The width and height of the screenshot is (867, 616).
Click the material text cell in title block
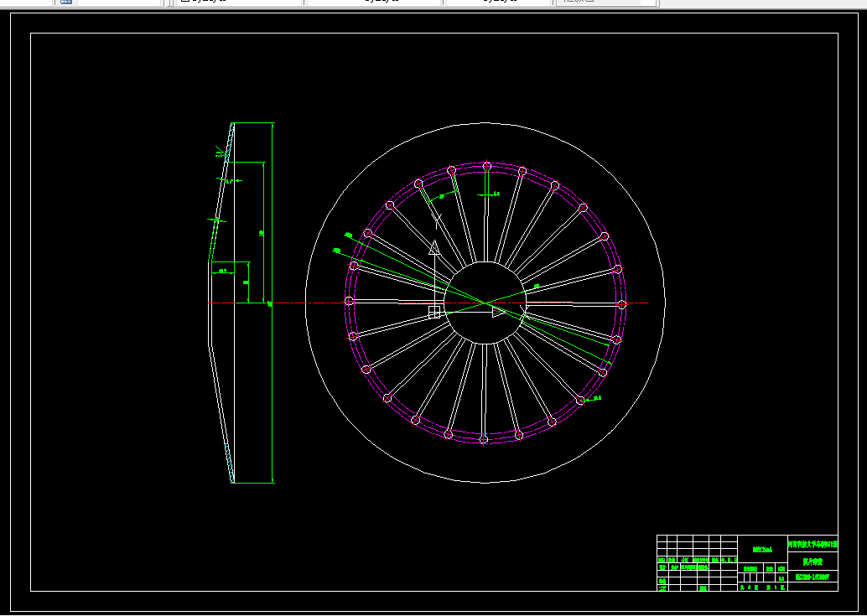762,550
